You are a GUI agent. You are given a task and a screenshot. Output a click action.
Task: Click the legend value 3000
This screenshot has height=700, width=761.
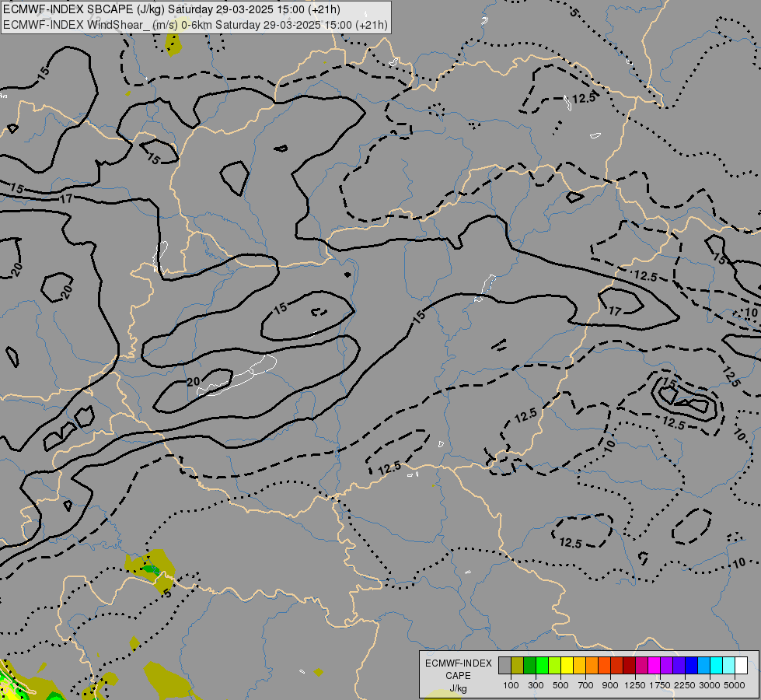pos(710,685)
